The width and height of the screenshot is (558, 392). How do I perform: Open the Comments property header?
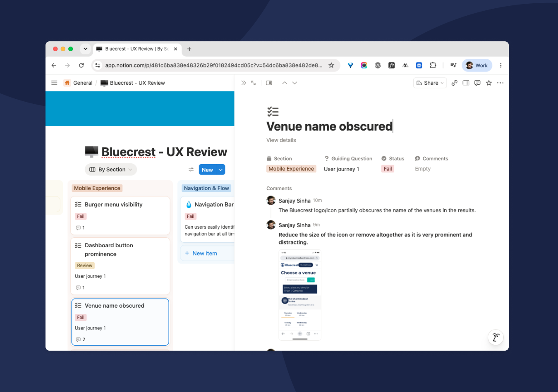click(431, 158)
